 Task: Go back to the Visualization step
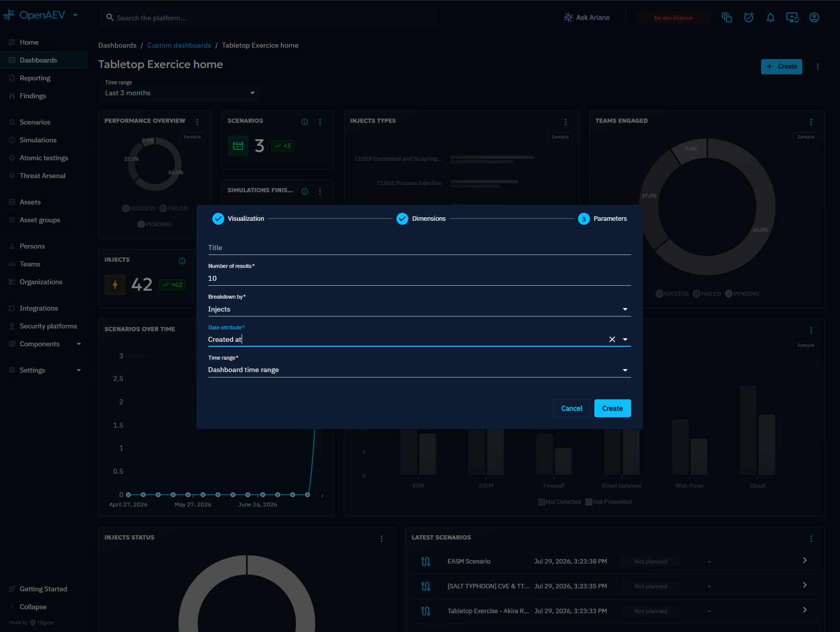tap(239, 219)
